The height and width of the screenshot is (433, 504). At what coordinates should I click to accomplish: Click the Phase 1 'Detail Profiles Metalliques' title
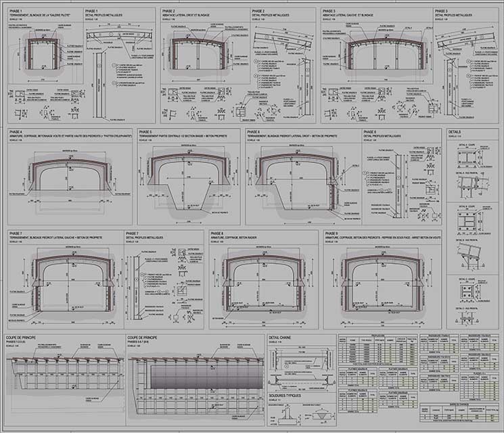coord(104,13)
